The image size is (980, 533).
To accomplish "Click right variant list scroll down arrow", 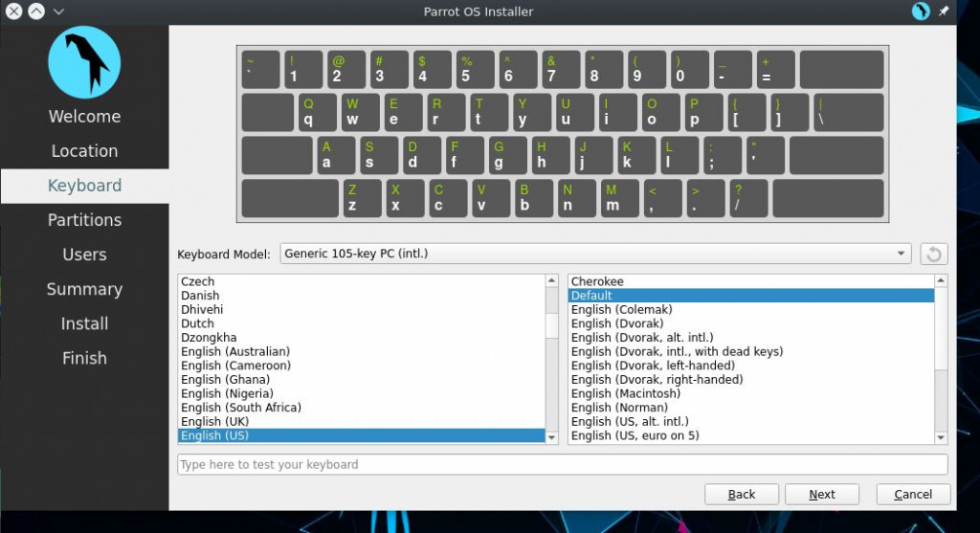I will click(941, 437).
